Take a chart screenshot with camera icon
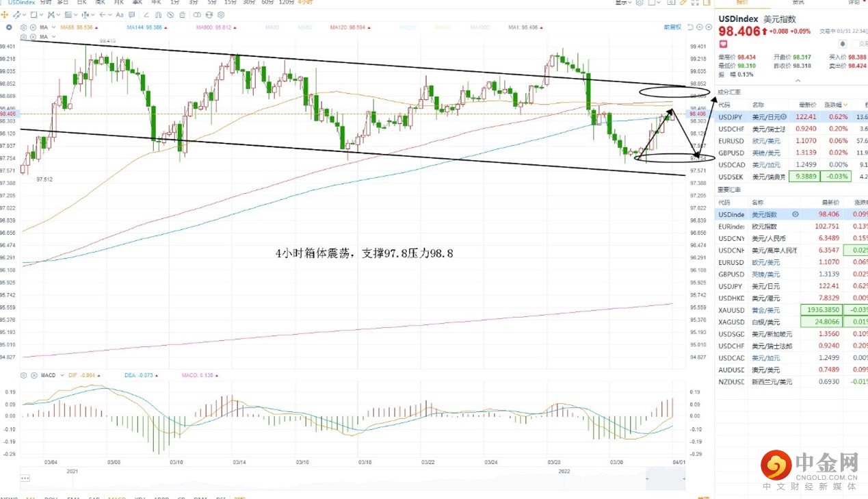 click(671, 3)
